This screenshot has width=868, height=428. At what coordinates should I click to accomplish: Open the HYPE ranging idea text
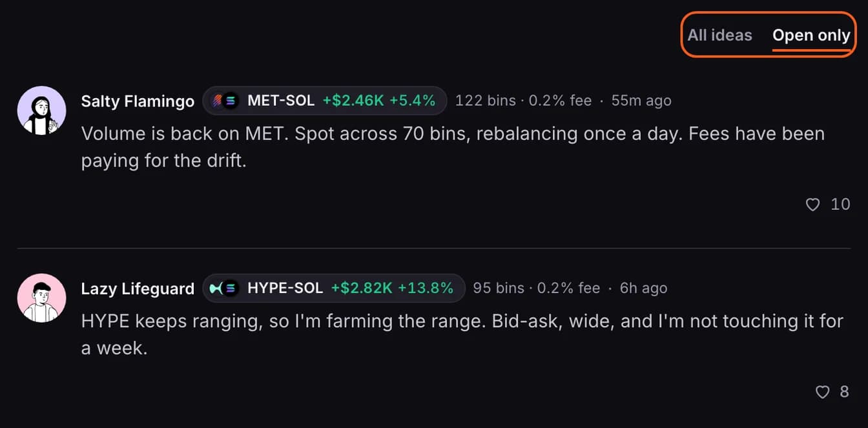coord(462,334)
